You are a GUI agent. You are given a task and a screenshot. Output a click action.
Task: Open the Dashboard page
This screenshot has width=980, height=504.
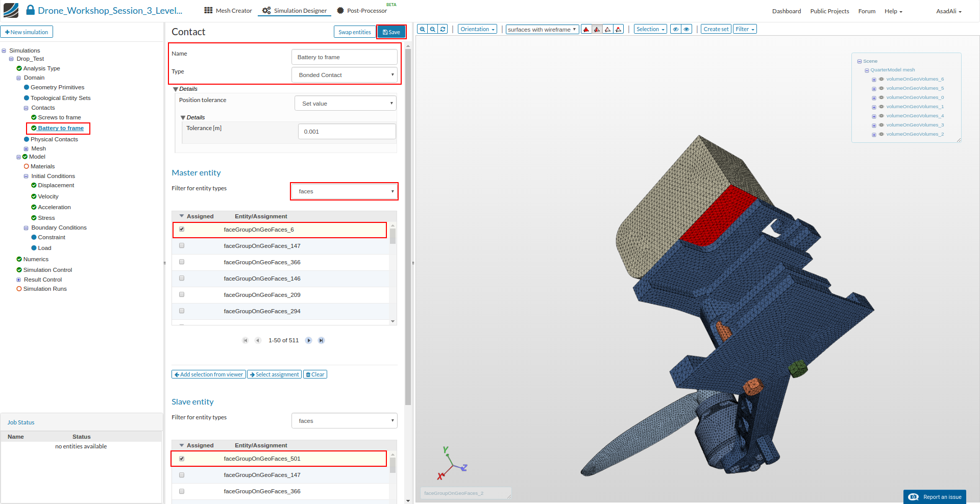click(x=787, y=11)
